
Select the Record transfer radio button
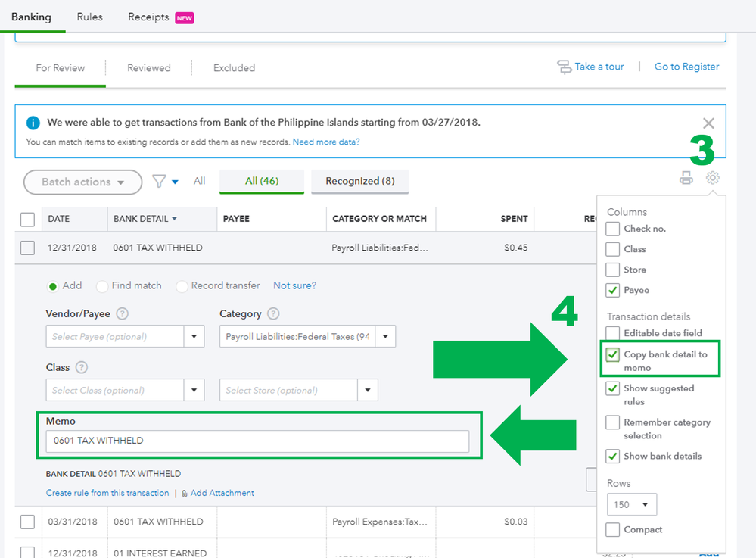[182, 286]
